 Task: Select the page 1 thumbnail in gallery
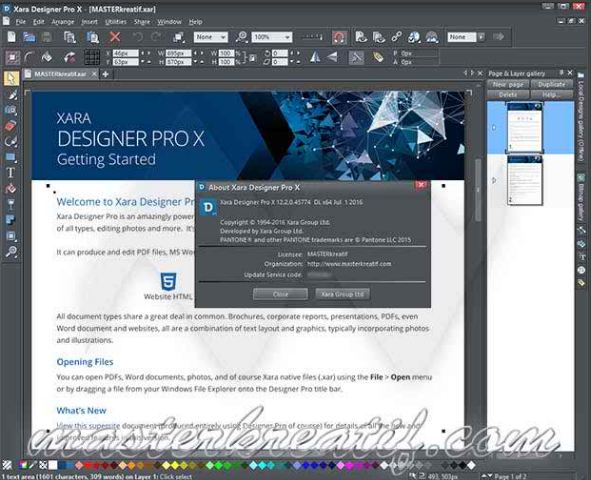[x=524, y=127]
